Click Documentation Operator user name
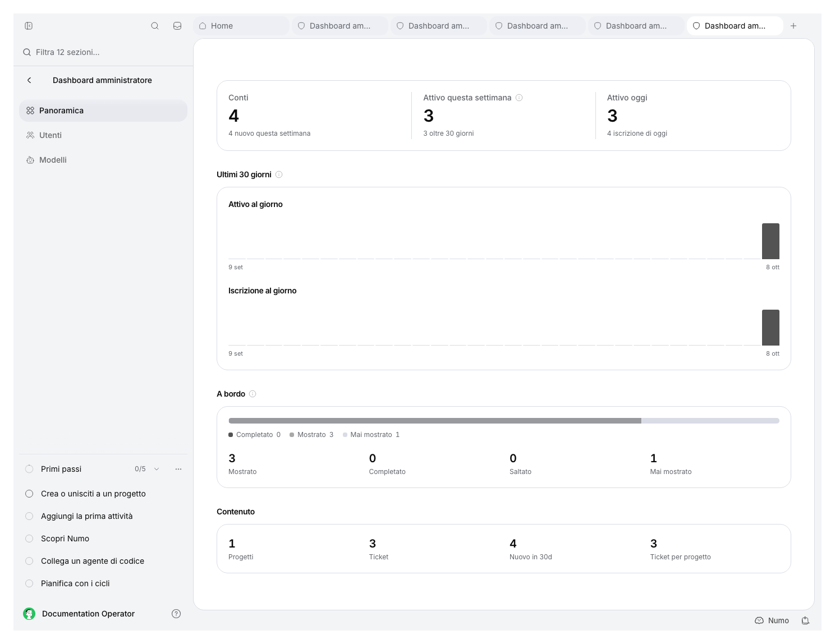This screenshot has width=835, height=644. click(88, 614)
